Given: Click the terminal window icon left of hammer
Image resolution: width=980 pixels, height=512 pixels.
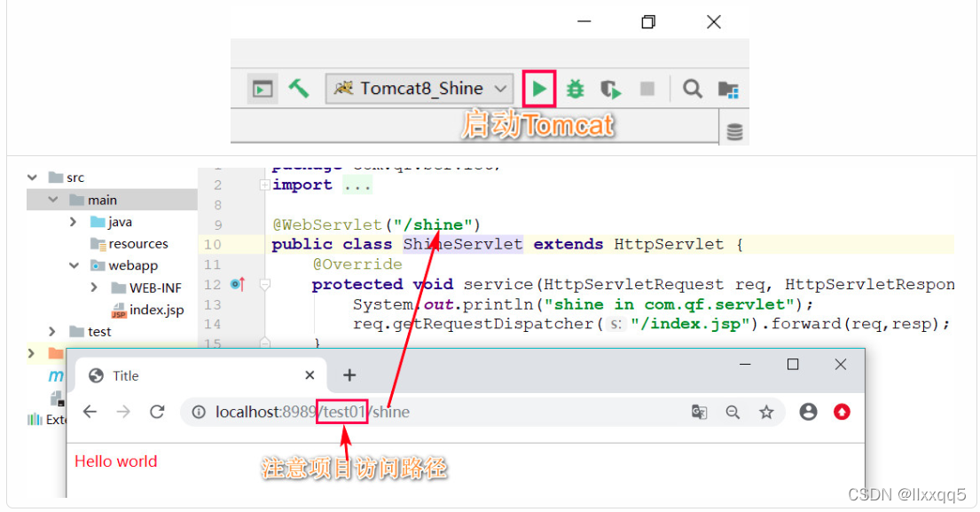Looking at the screenshot, I should coord(263,89).
